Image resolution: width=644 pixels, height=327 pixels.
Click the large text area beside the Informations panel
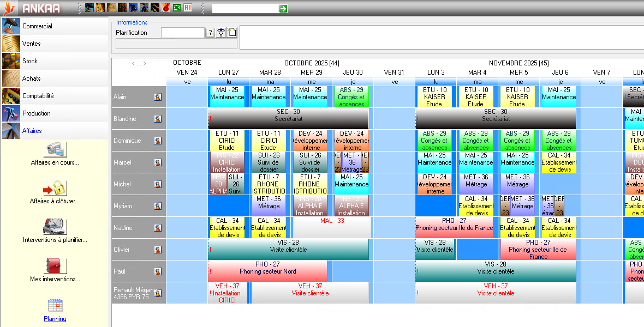442,38
